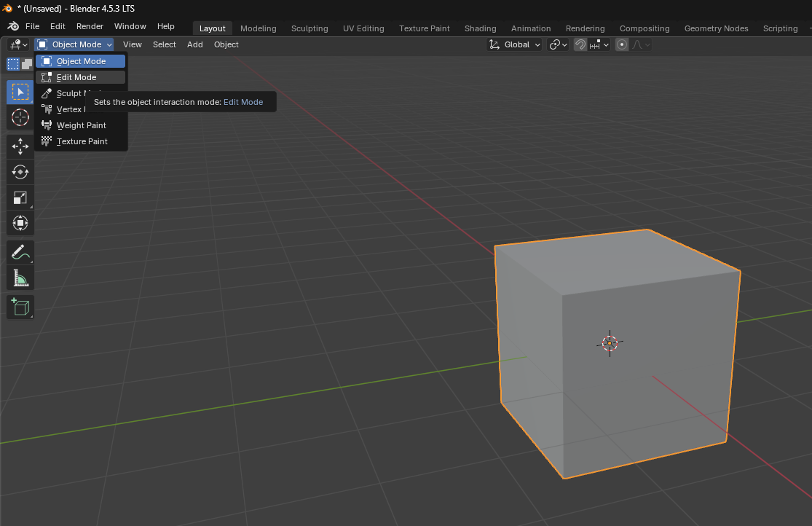Open the Render menu
This screenshot has height=526, width=812.
coord(90,26)
